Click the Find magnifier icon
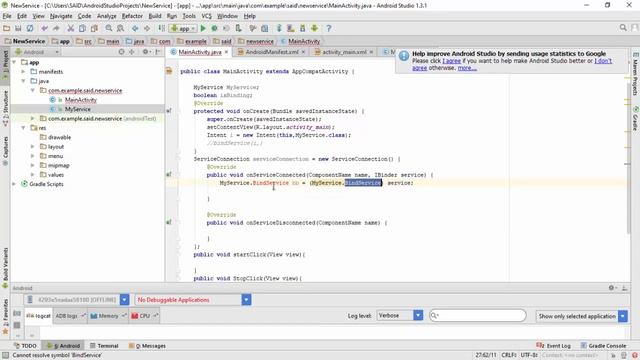 109,28
